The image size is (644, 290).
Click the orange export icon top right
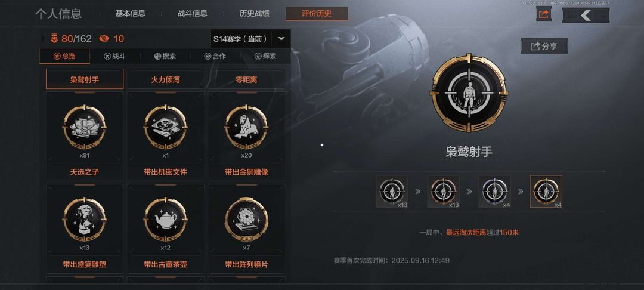(543, 15)
